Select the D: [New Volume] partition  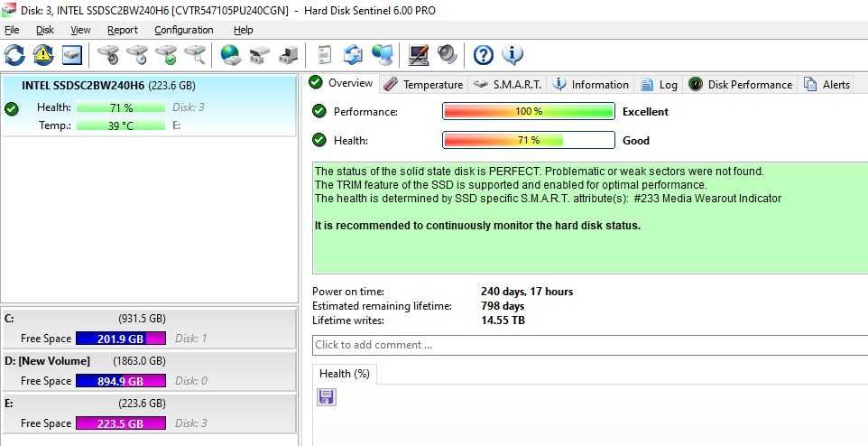pyautogui.click(x=148, y=371)
